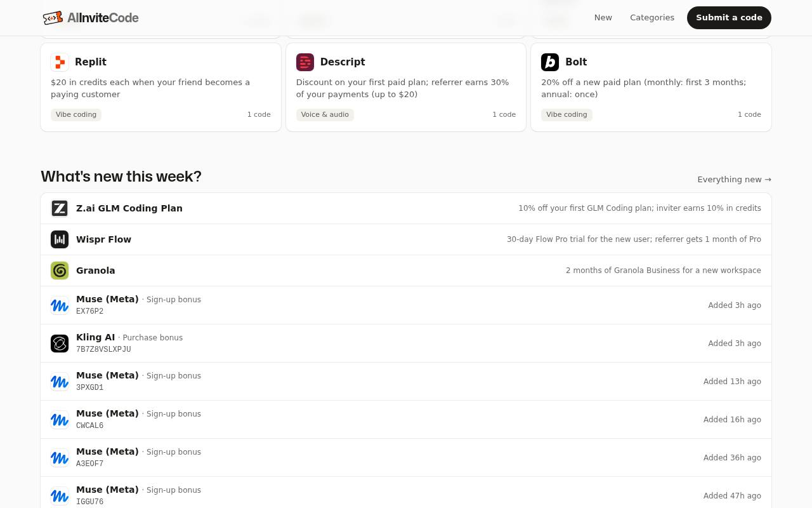Click the AllInviteCode site name text
The height and width of the screenshot is (508, 812).
[x=103, y=18]
